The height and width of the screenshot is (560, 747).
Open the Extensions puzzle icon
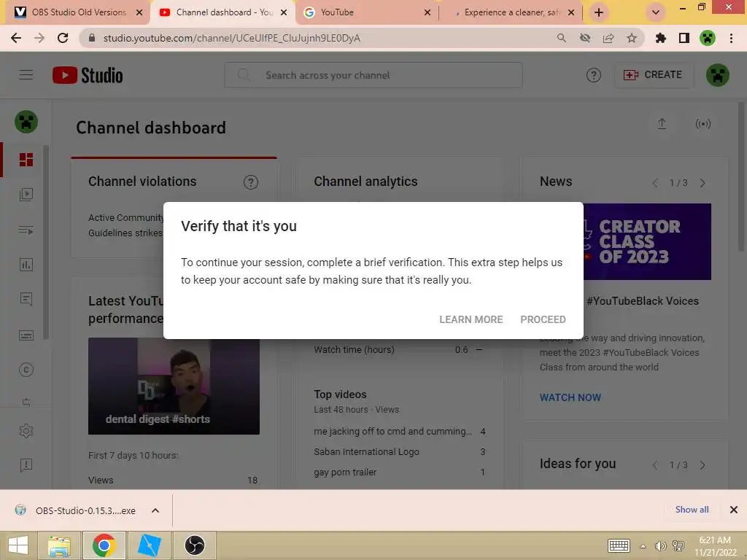pos(660,38)
